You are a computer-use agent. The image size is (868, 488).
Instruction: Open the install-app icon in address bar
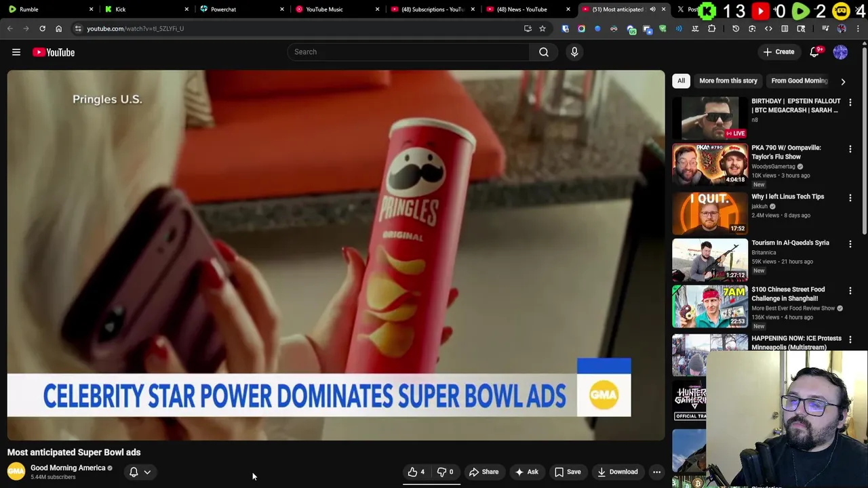point(528,28)
